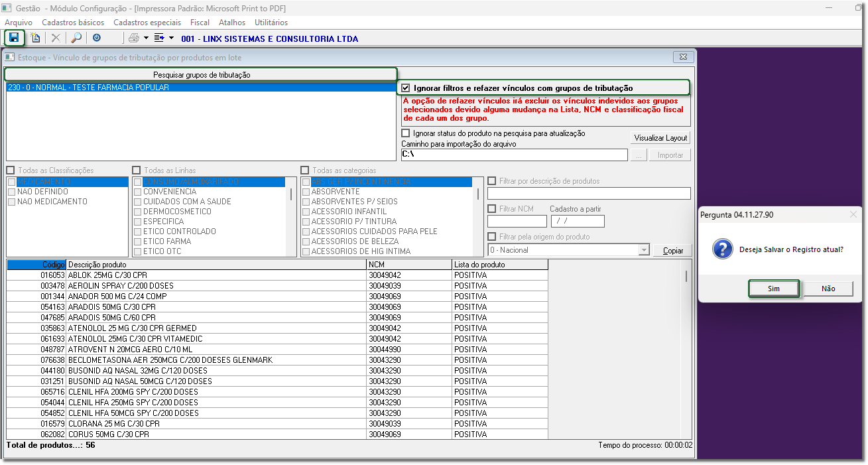This screenshot has height=465, width=868.
Task: Click the Visualizar Layout button
Action: [661, 138]
